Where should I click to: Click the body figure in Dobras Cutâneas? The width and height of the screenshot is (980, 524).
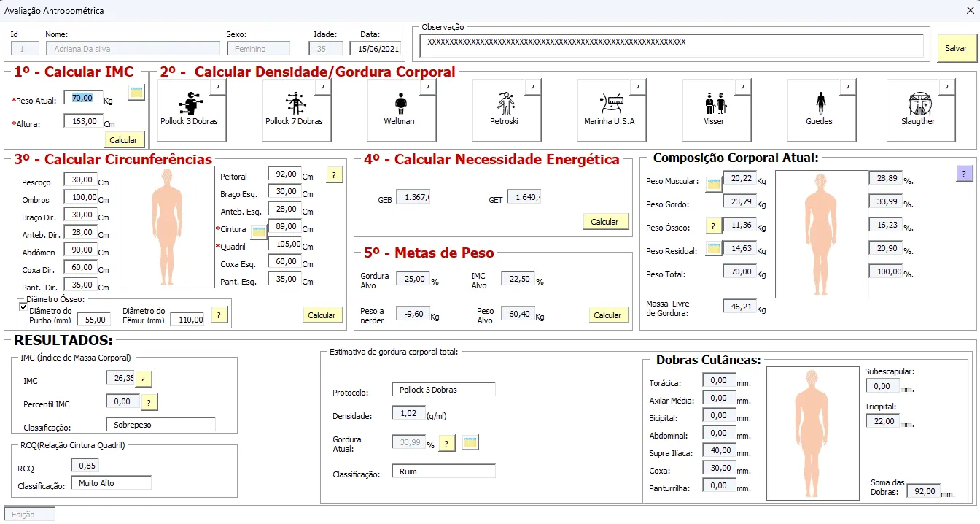click(813, 434)
